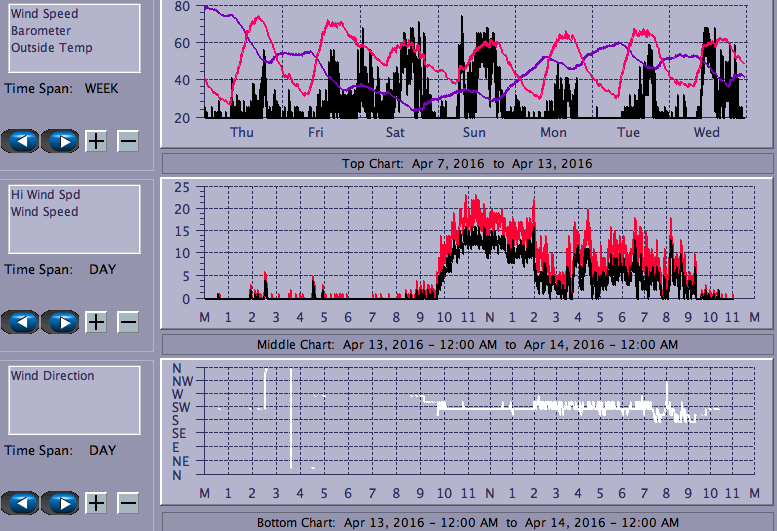This screenshot has height=531, width=777.
Task: Click the top chart forward arrow button
Action: click(x=61, y=141)
